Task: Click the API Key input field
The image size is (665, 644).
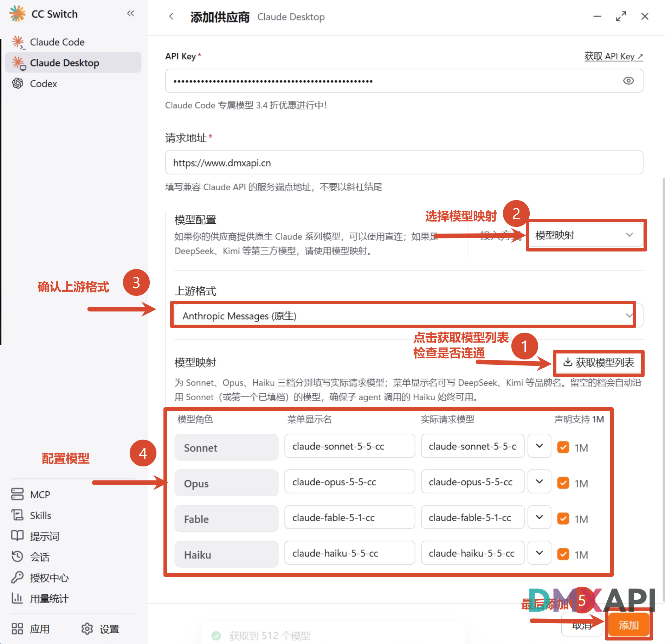Action: pyautogui.click(x=404, y=81)
